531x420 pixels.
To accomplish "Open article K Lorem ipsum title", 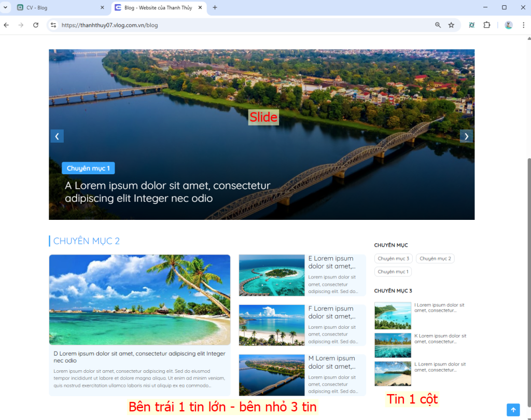I will point(440,339).
